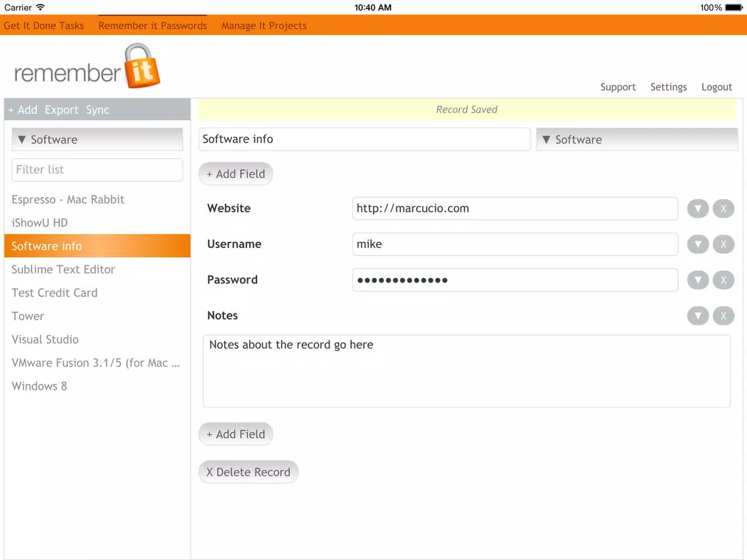The height and width of the screenshot is (560, 747).
Task: Check the battery indicator in status bar
Action: 734,8
